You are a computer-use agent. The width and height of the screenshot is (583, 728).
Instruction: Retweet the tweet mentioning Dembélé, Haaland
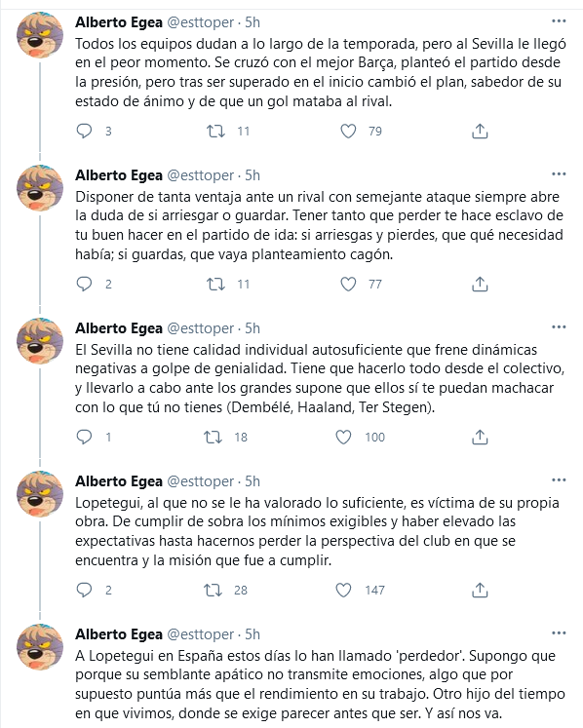coord(213,437)
